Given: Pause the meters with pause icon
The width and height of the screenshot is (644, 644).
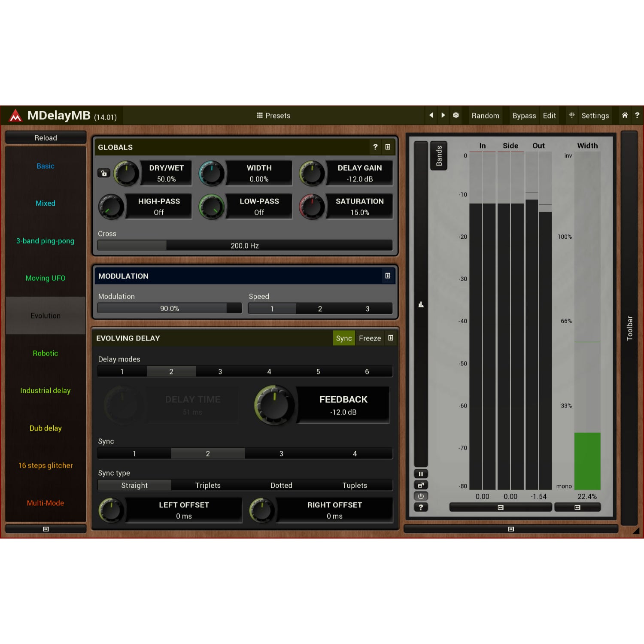Looking at the screenshot, I should pos(421,474).
